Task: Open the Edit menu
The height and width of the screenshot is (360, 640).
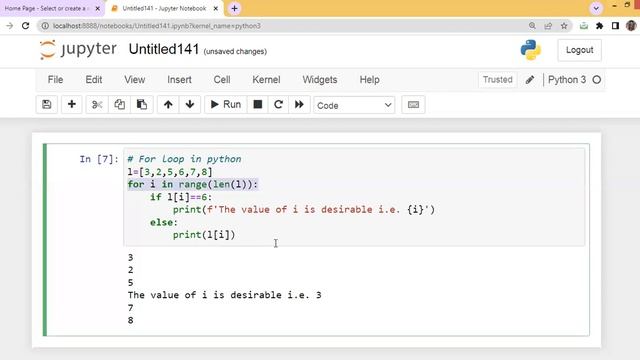Action: coord(93,80)
